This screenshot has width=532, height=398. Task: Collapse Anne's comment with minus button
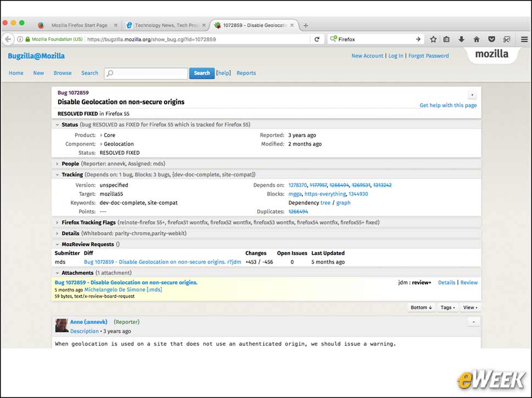474,322
